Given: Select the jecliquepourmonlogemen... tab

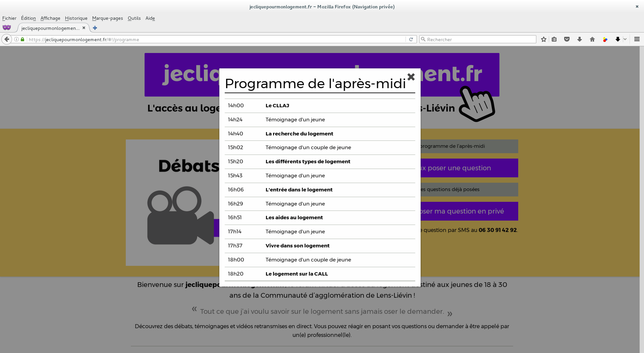Looking at the screenshot, I should [50, 28].
